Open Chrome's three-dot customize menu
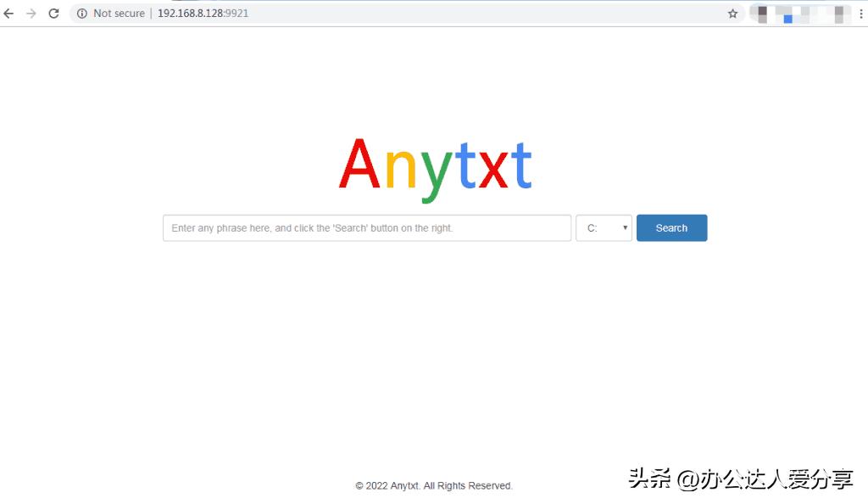 [x=860, y=14]
